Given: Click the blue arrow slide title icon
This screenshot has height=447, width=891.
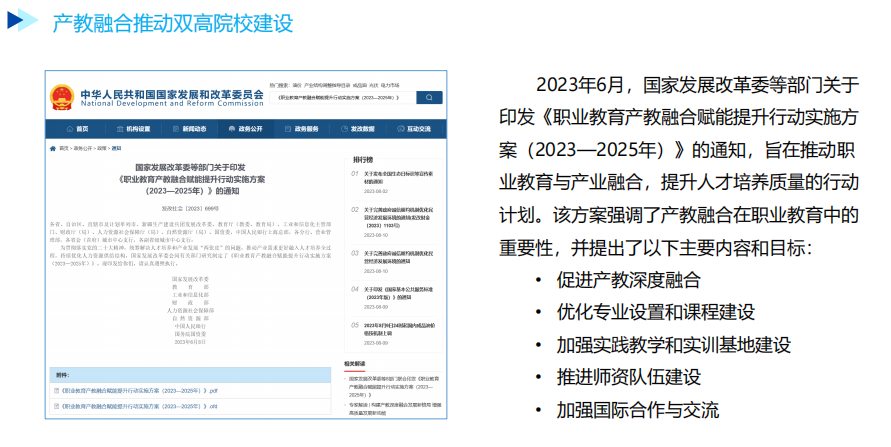Looking at the screenshot, I should [22, 21].
